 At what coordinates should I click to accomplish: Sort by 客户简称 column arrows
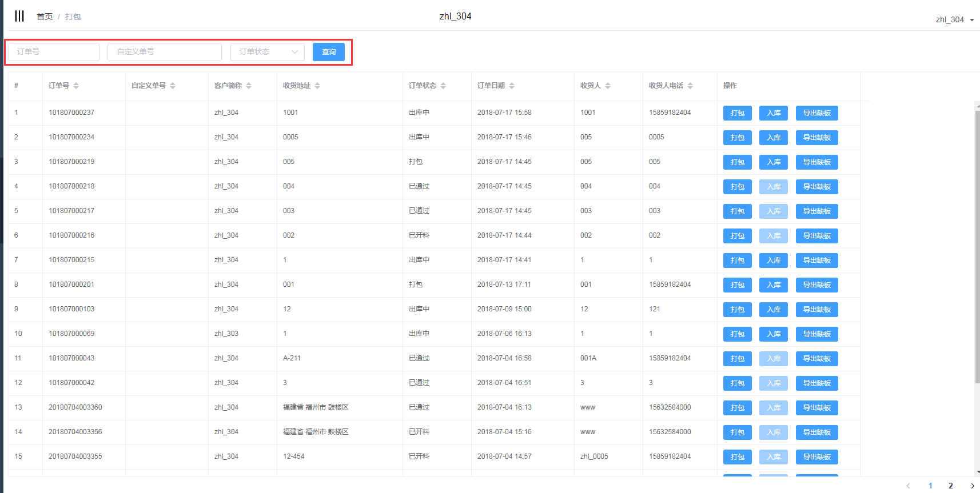(x=249, y=86)
